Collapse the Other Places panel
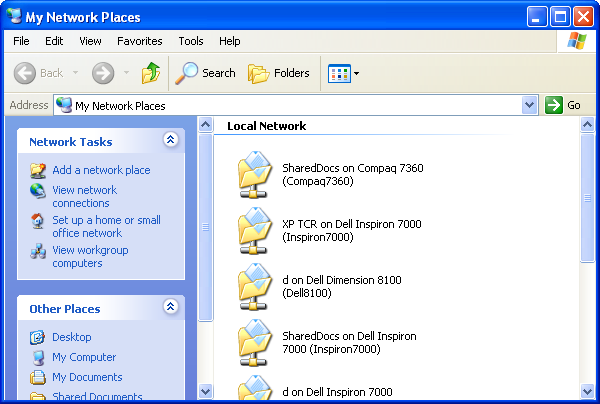Viewport: 600px width, 404px height. (170, 308)
